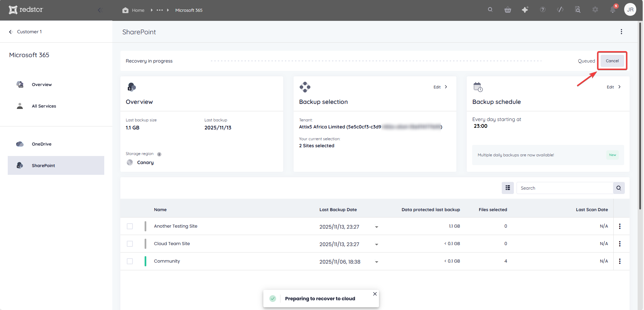Click the code brackets icon

pos(560,10)
